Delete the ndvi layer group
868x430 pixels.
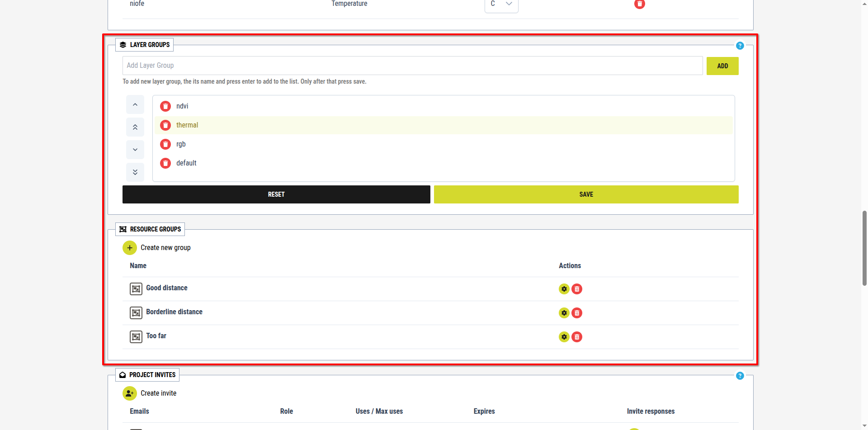(x=165, y=106)
